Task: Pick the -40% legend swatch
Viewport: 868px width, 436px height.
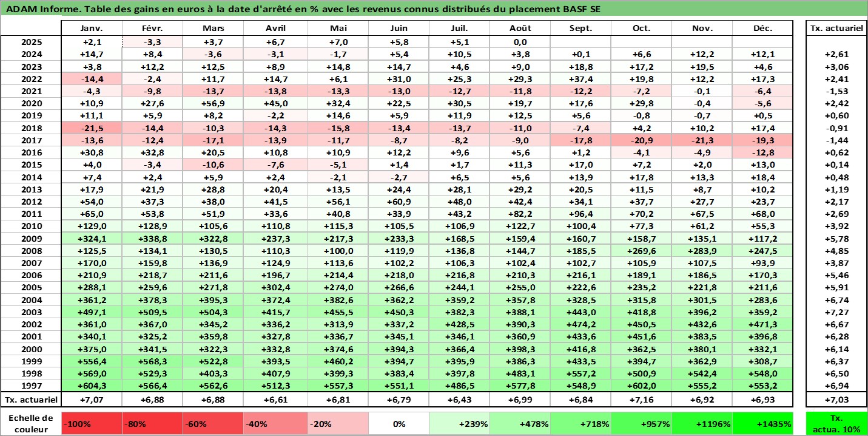Action: (276, 424)
